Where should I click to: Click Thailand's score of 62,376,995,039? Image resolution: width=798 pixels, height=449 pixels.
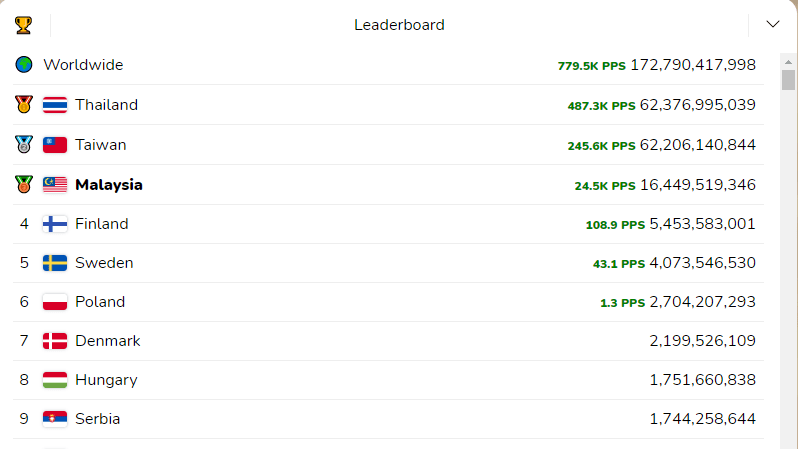697,105
